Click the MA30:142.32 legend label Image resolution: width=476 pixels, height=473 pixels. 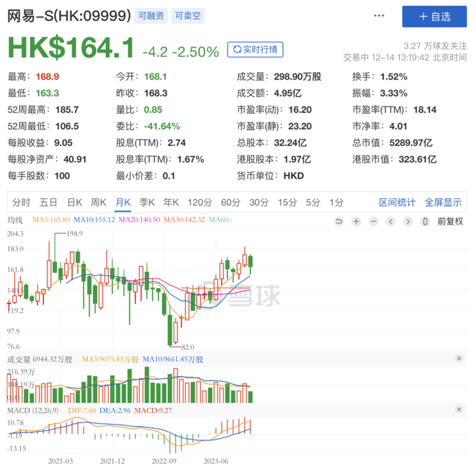[184, 220]
